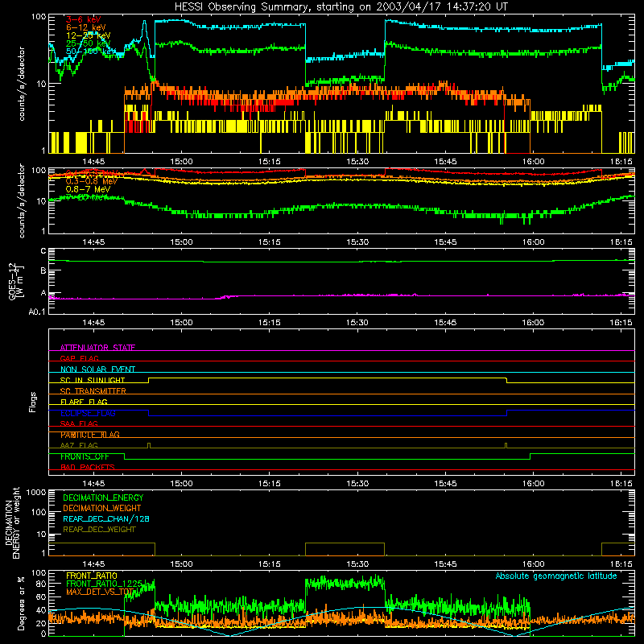Click the SC_IN_SUNLIGHT flag label
Viewport: 644px width, 644px height.
point(93,380)
